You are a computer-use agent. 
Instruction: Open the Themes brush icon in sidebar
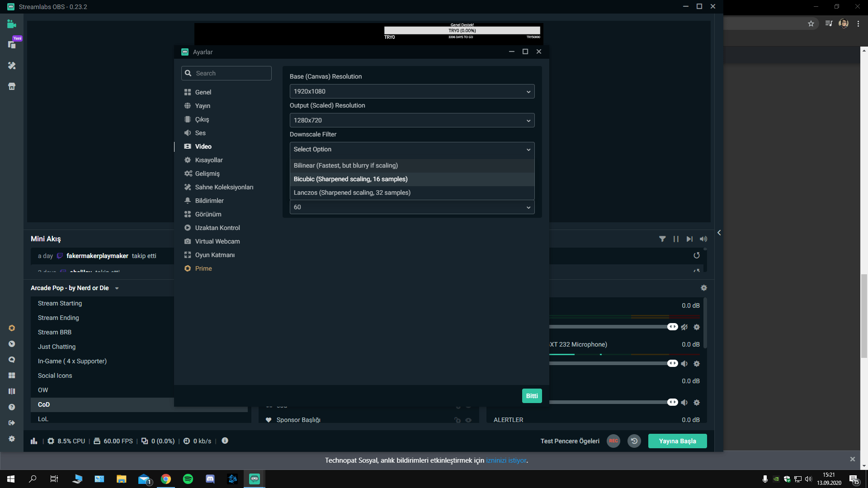[x=12, y=66]
